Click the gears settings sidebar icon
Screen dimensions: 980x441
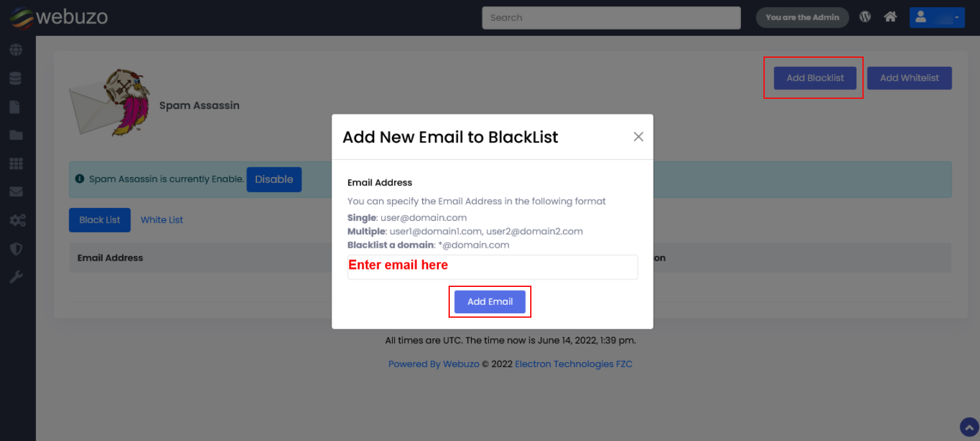pyautogui.click(x=17, y=220)
